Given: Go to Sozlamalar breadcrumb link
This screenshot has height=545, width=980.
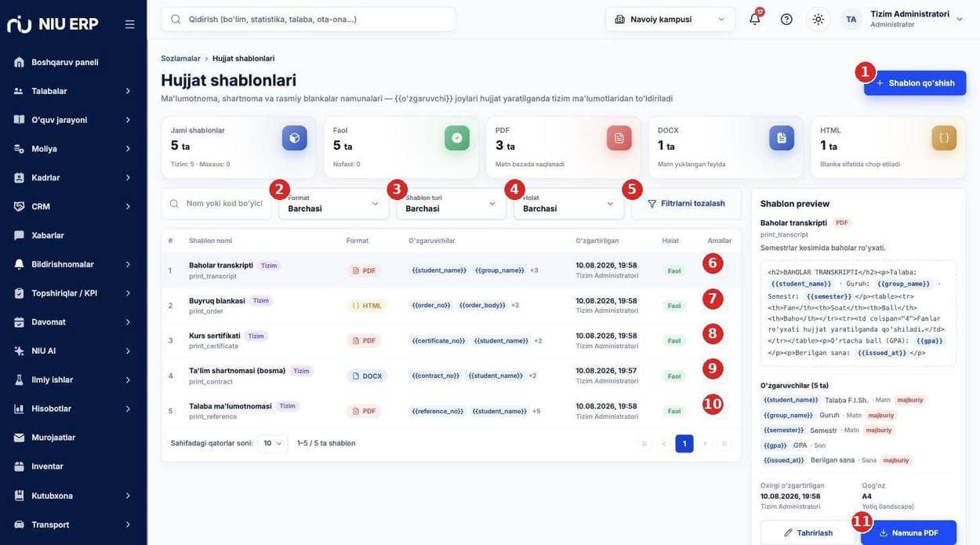Looking at the screenshot, I should click(180, 59).
